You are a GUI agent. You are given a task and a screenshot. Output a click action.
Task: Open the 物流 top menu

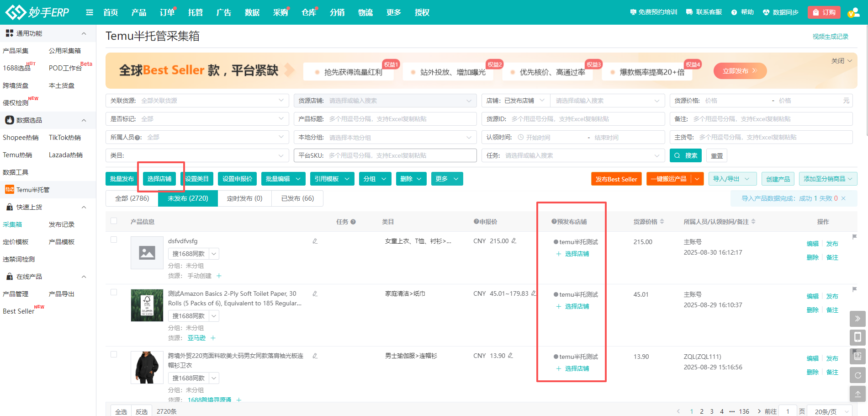pyautogui.click(x=365, y=12)
